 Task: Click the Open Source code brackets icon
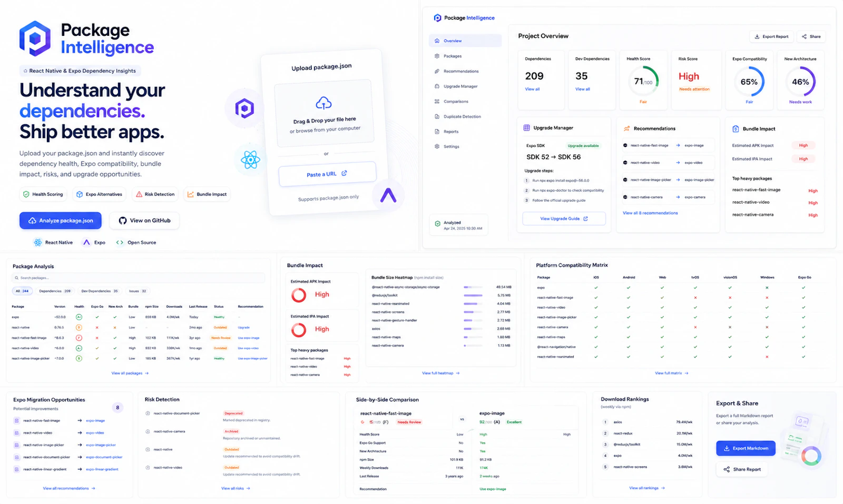click(120, 243)
